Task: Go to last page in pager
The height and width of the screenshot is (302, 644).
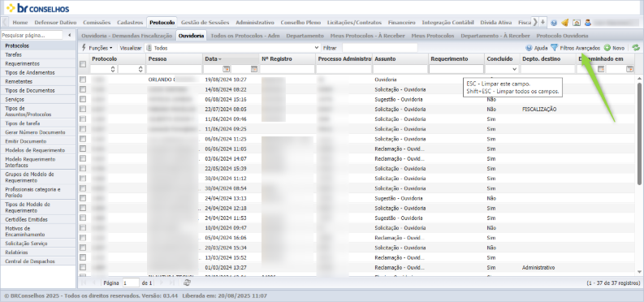Action: pyautogui.click(x=172, y=283)
